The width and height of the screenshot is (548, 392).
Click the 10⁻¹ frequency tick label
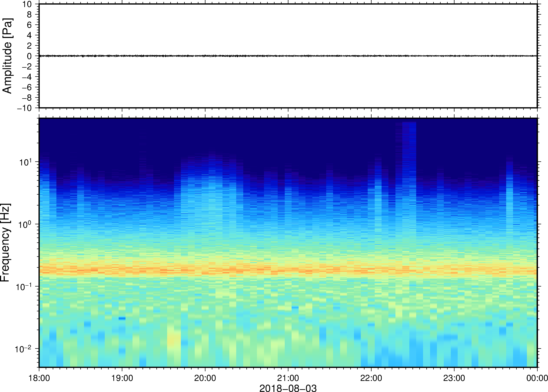(24, 287)
